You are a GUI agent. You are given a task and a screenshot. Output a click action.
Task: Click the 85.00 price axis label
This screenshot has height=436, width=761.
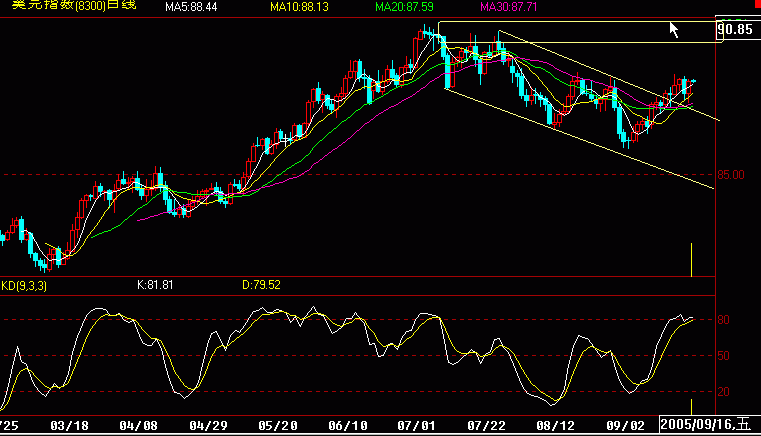(x=731, y=175)
